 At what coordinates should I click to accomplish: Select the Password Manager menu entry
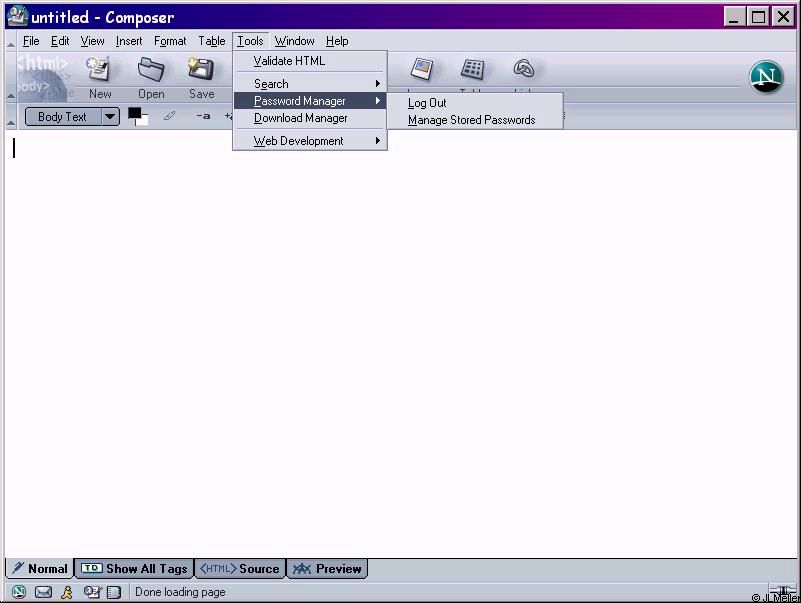pos(310,101)
